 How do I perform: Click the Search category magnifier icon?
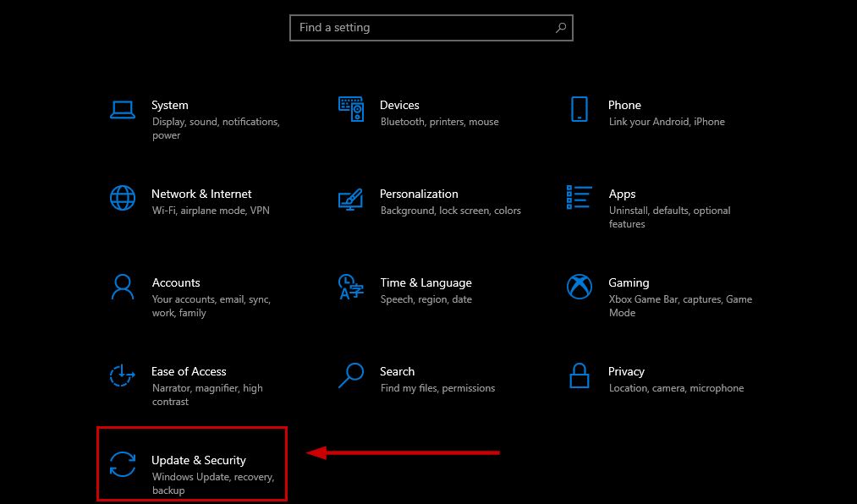[x=351, y=375]
